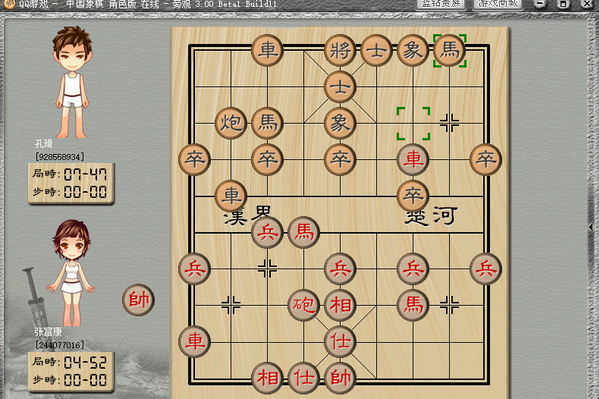Select the red 砲 cannon piece
The width and height of the screenshot is (599, 399).
(304, 305)
